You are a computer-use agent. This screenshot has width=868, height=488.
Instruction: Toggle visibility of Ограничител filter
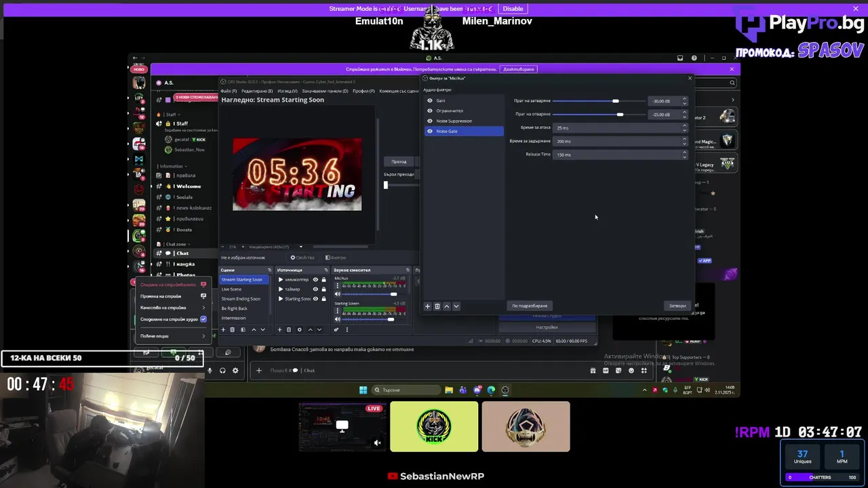click(x=430, y=110)
